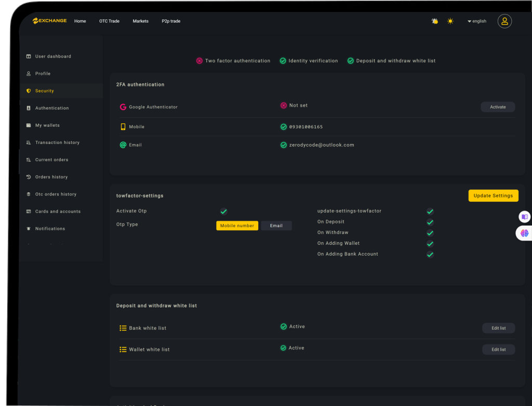Click the Exchange logo
The height and width of the screenshot is (406, 532).
[50, 21]
